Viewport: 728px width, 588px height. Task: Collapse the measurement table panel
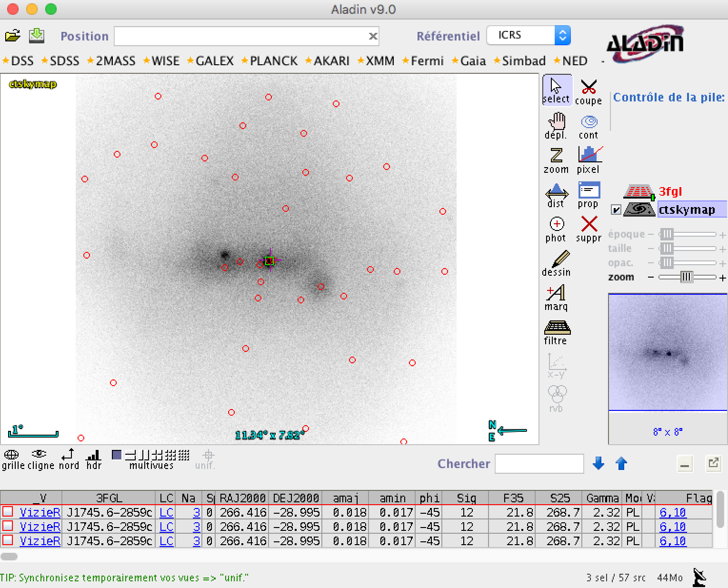(x=685, y=464)
